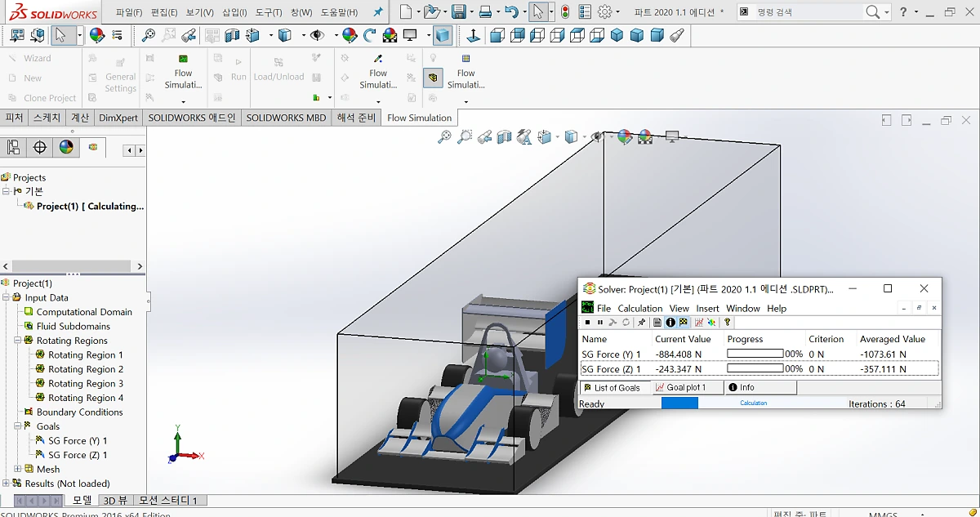980x517 pixels.
Task: Open the 파일(F) menu
Action: [129, 12]
